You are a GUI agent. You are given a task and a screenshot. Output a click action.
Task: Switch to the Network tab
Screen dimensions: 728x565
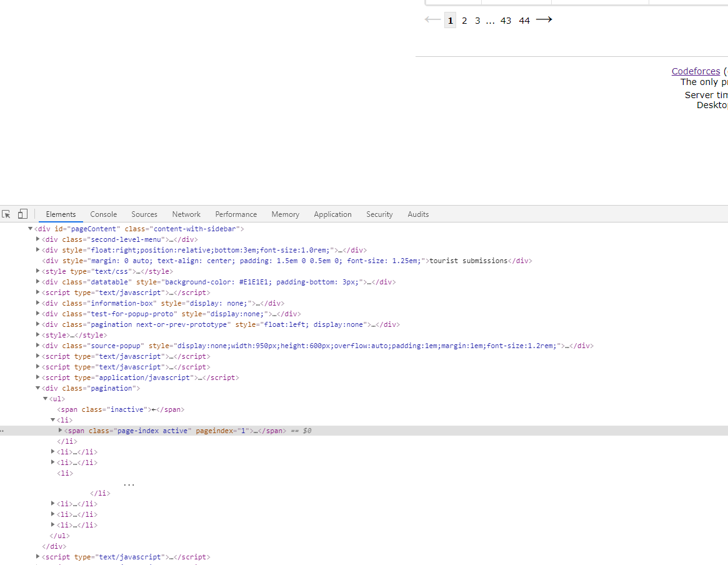tap(186, 214)
